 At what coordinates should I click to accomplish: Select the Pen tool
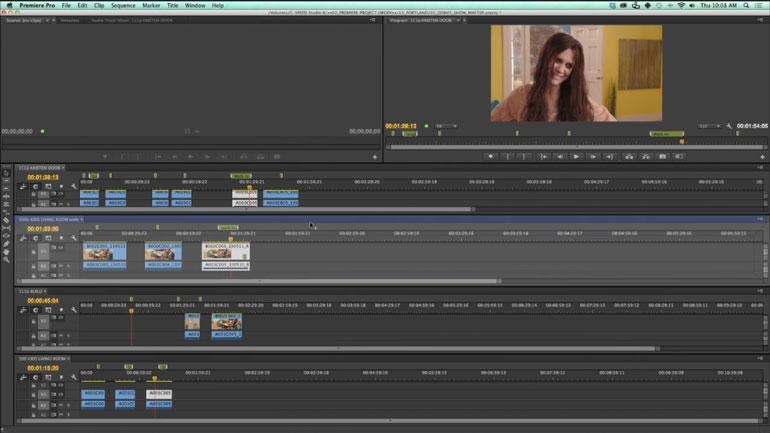tap(6, 244)
